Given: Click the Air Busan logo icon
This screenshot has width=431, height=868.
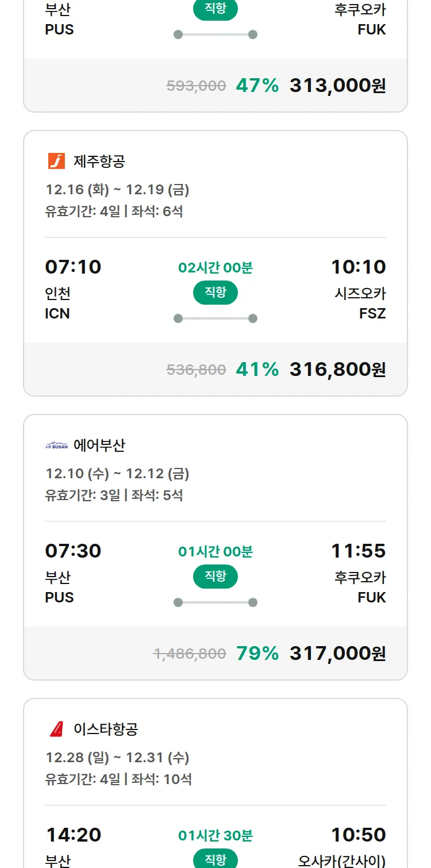Looking at the screenshot, I should [56, 445].
